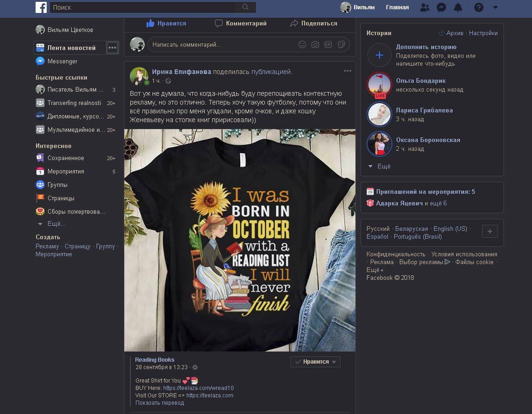Open the Нравится page-like dropdown
Screen dimensions: 532x414
[x=315, y=362]
